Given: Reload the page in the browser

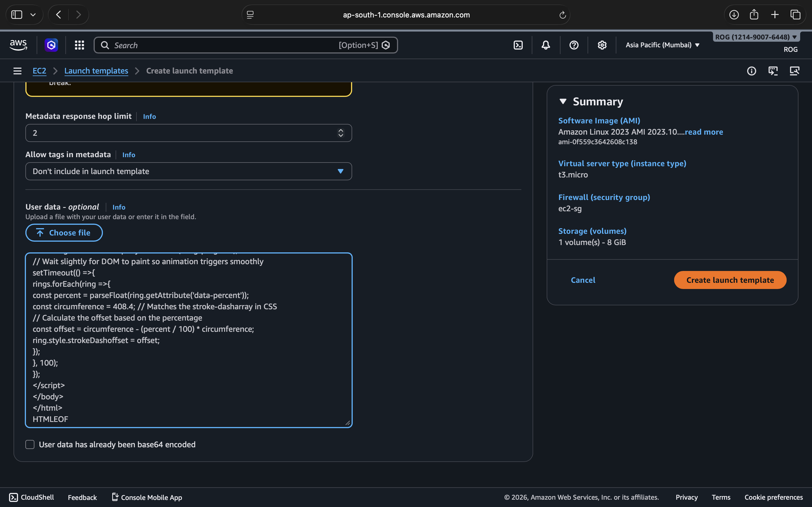Looking at the screenshot, I should [562, 15].
